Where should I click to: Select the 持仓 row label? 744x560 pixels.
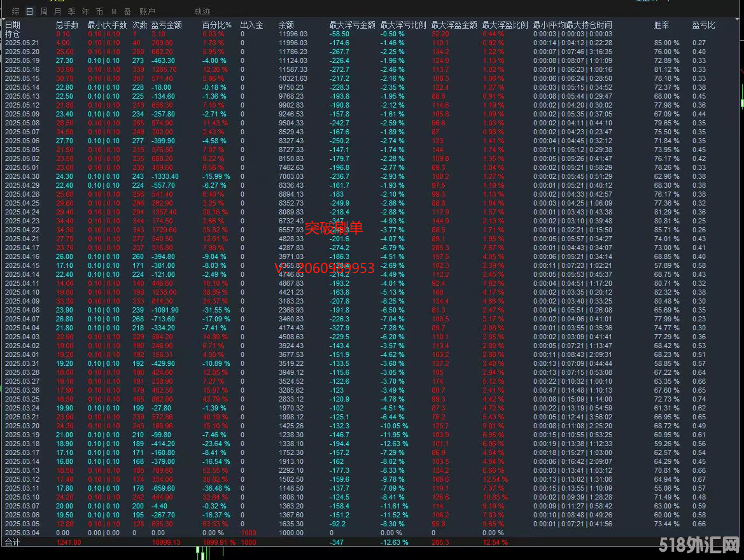click(x=12, y=34)
